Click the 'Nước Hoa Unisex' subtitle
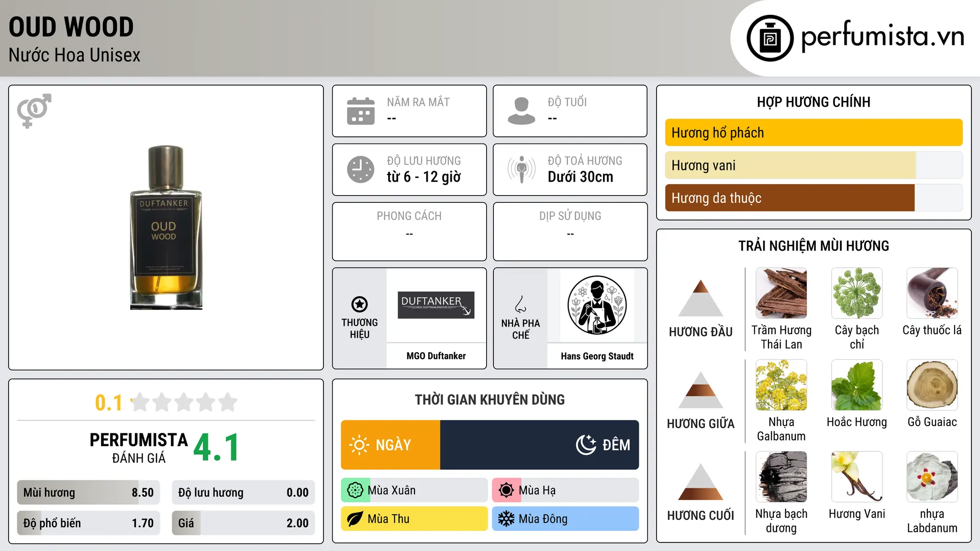Screen dimensions: 980x551 point(75,55)
